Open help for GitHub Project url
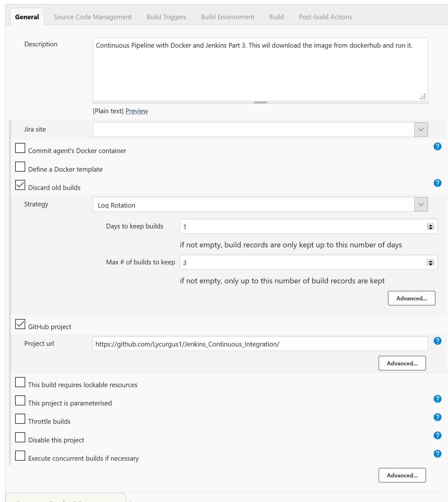The width and height of the screenshot is (448, 502). [x=437, y=341]
